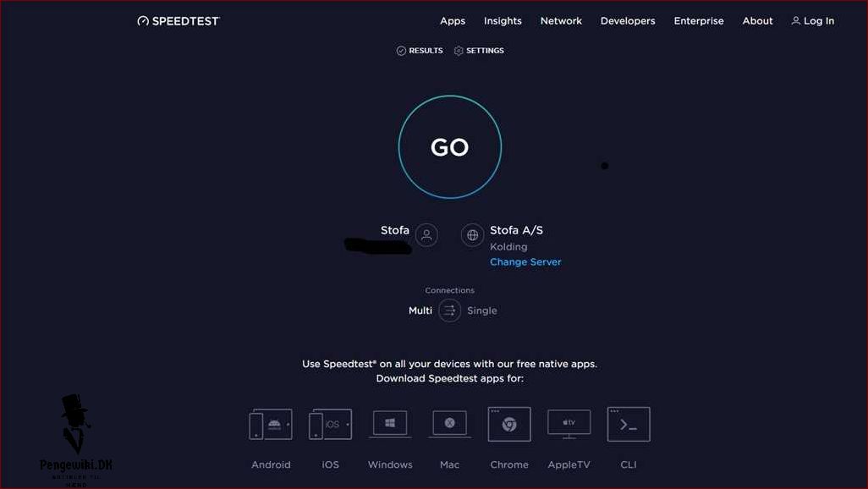Select Multi connection mode
This screenshot has width=868, height=489.
[x=420, y=310]
